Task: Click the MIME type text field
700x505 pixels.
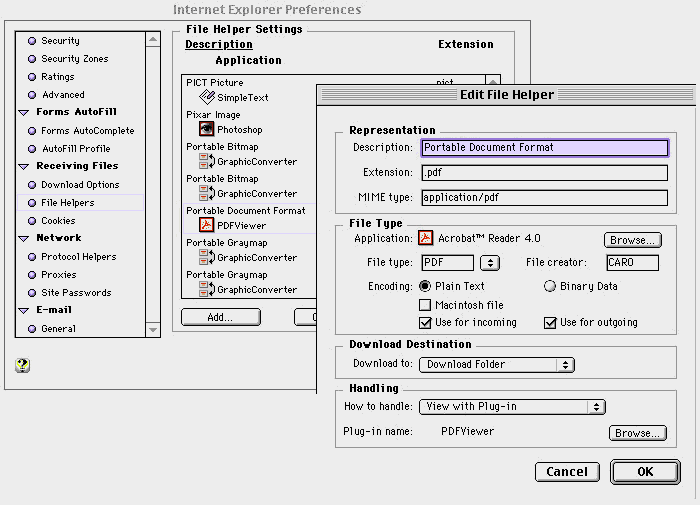Action: pyautogui.click(x=543, y=198)
